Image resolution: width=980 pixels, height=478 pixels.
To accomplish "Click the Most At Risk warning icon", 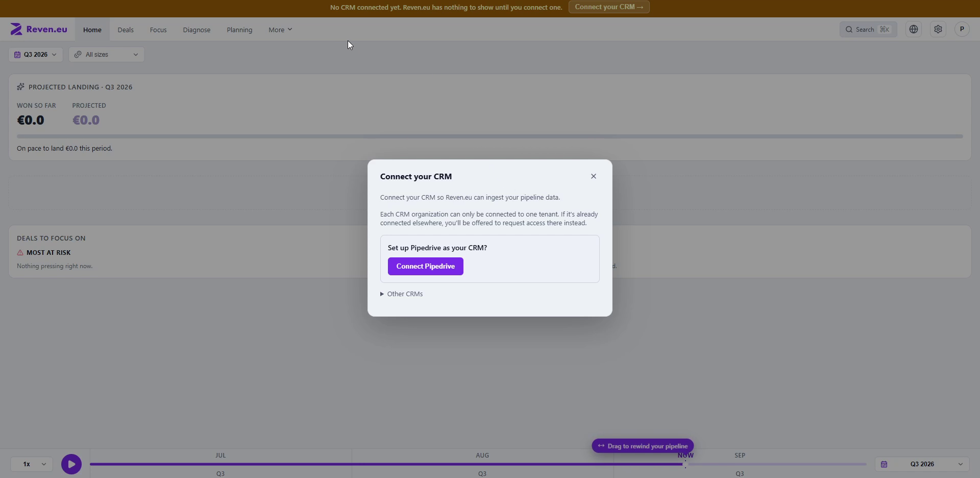I will click(20, 253).
